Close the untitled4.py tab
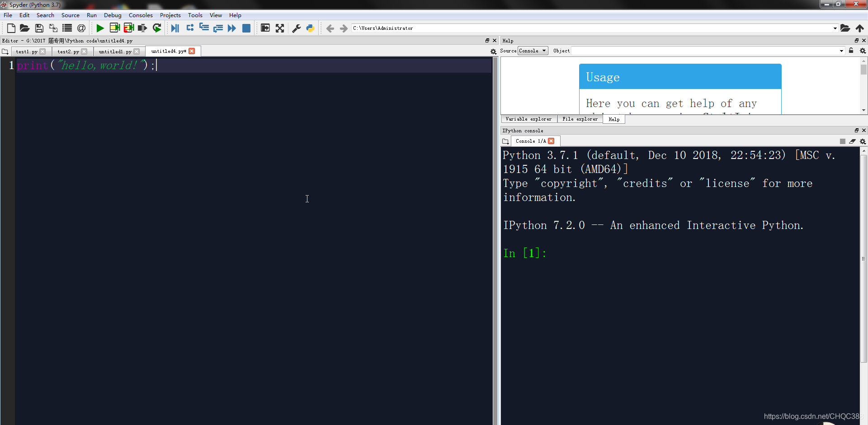Viewport: 868px width, 425px height. (x=192, y=51)
